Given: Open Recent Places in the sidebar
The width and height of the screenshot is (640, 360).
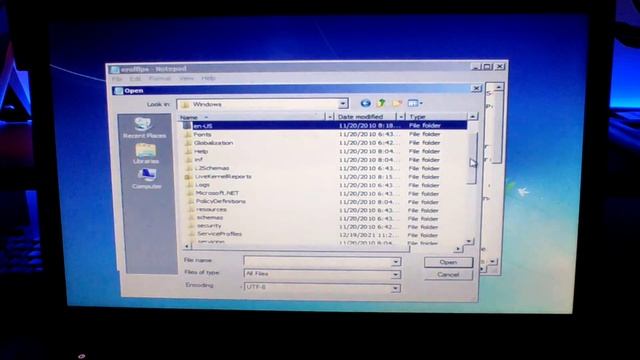Looking at the screenshot, I should pos(144,128).
